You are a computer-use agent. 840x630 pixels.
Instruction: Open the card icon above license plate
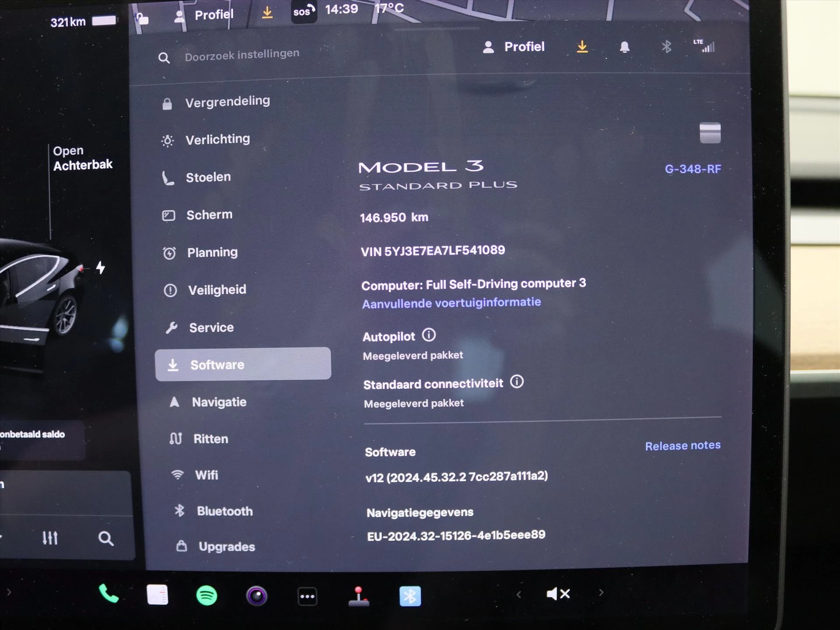tap(710, 133)
